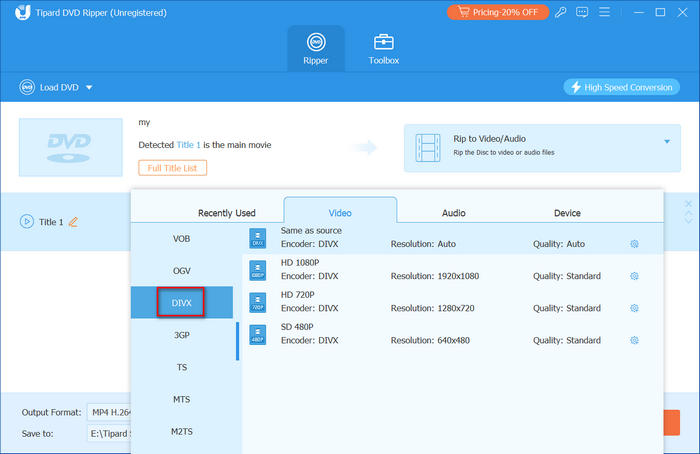Select the M2TS format
The width and height of the screenshot is (700, 454).
pyautogui.click(x=182, y=432)
